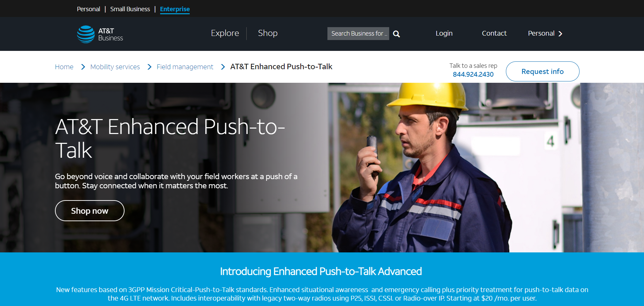
Task: Click the AT&T globe logo icon
Action: 86,34
